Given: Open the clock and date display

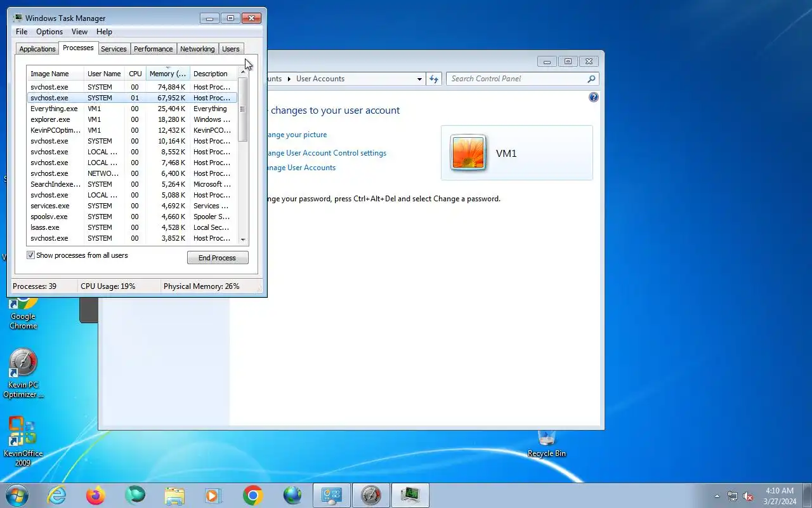Looking at the screenshot, I should (x=780, y=496).
